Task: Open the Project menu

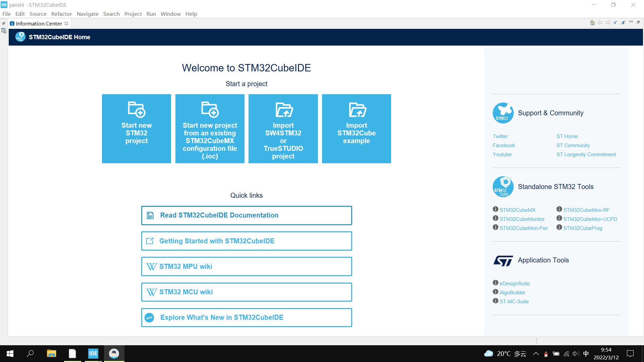Action: click(133, 14)
